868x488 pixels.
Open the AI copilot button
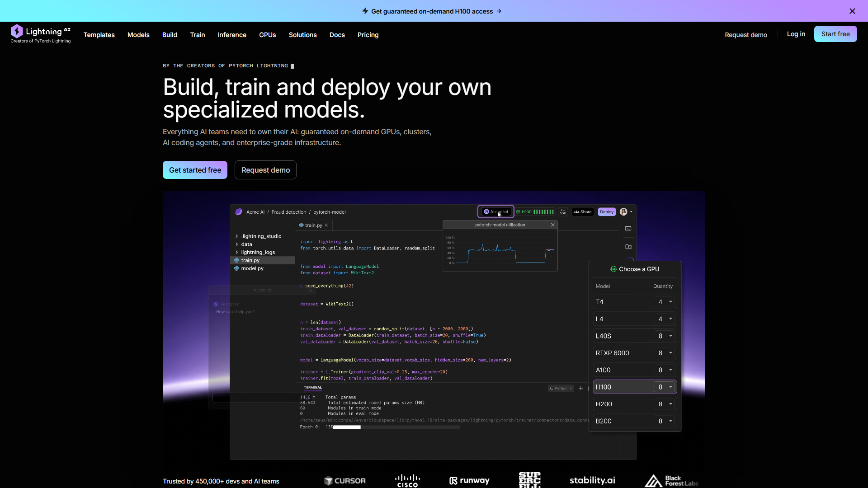coord(496,211)
